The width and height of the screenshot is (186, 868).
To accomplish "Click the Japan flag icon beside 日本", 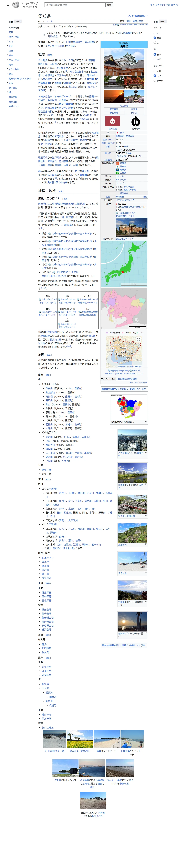I will click(117, 133).
